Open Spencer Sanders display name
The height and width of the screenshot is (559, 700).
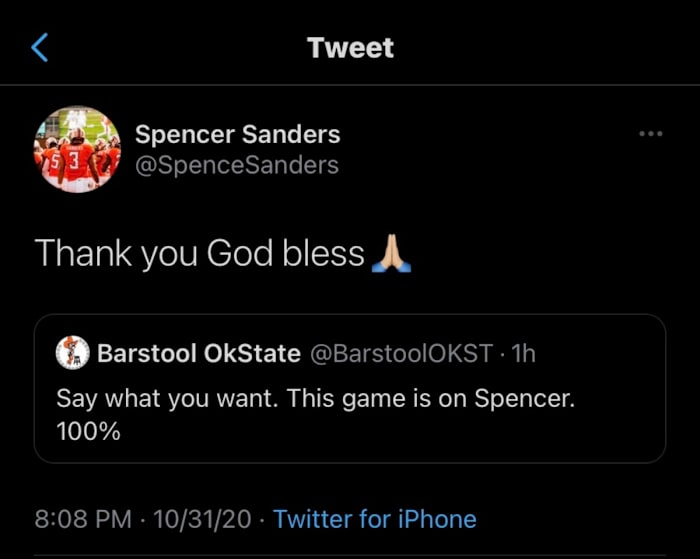click(237, 134)
